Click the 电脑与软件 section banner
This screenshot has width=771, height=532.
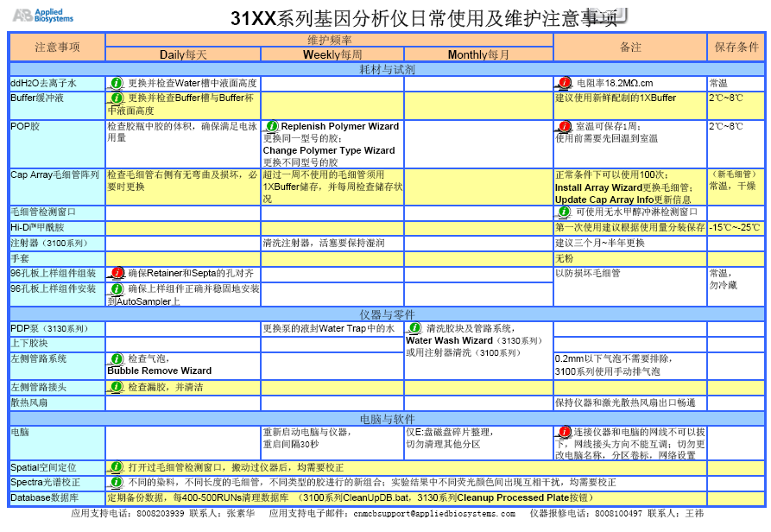(x=388, y=419)
